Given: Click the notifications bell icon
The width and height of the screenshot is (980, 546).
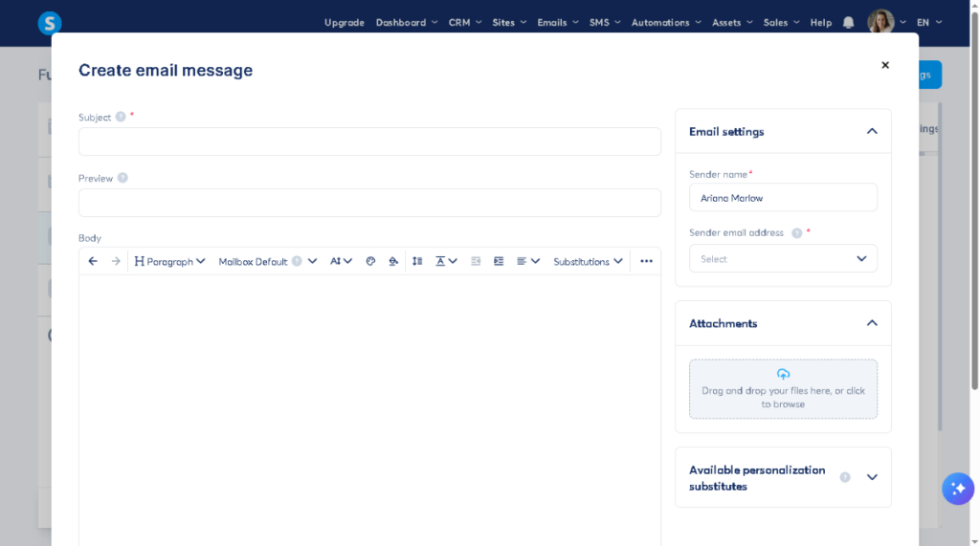Looking at the screenshot, I should (x=848, y=23).
